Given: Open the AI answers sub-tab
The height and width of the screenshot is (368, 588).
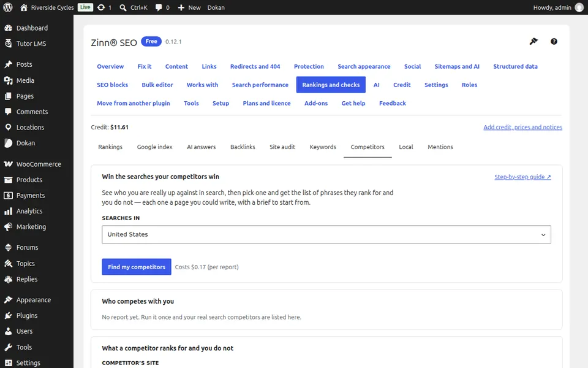Looking at the screenshot, I should [x=202, y=147].
